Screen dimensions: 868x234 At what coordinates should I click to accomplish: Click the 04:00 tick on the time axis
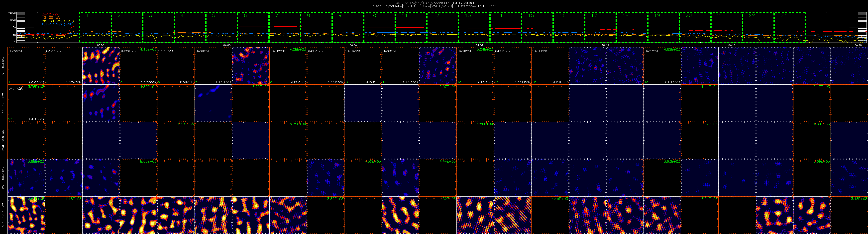point(227,45)
